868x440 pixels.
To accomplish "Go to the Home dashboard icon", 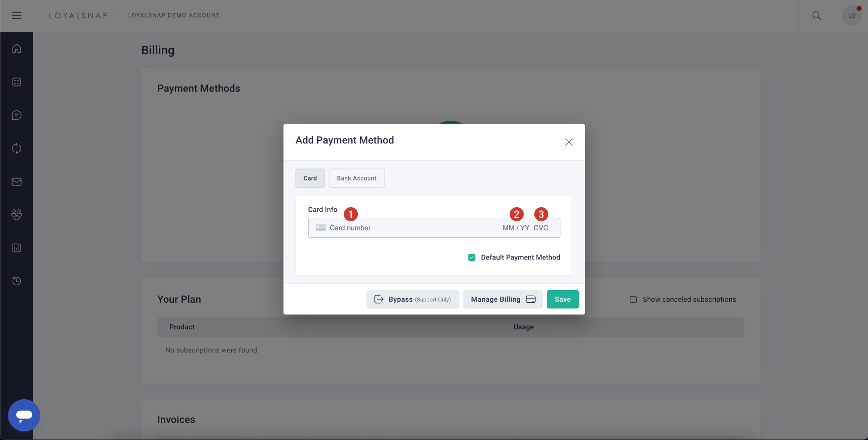I will (17, 49).
